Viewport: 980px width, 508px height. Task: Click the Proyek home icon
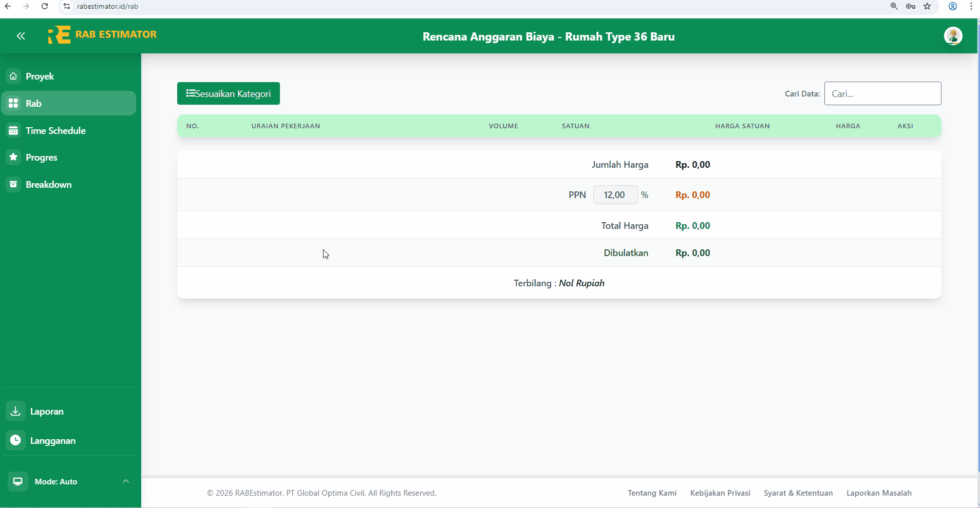pos(14,76)
